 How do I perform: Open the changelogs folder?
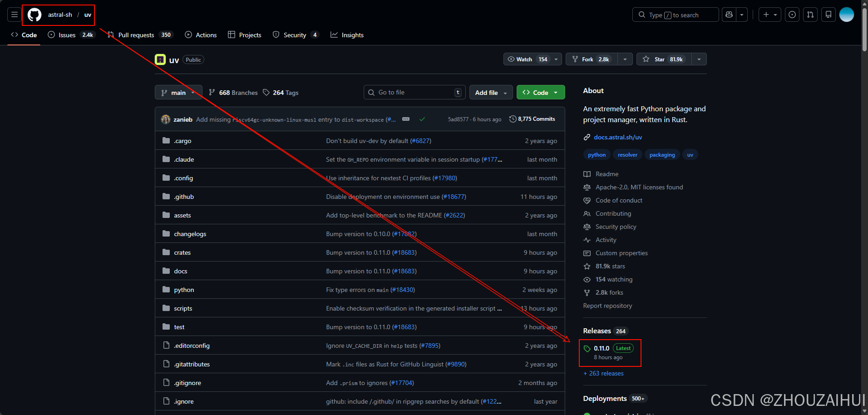[x=190, y=234]
